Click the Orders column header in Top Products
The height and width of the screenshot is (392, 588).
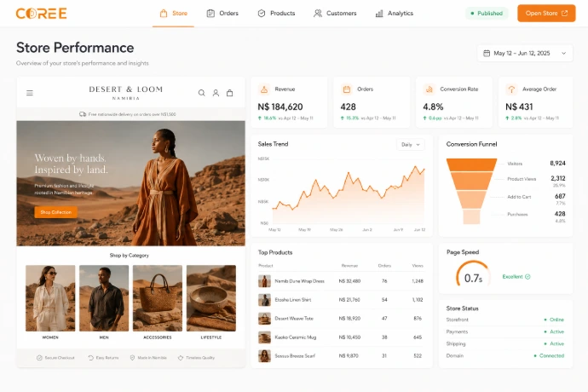(x=384, y=266)
